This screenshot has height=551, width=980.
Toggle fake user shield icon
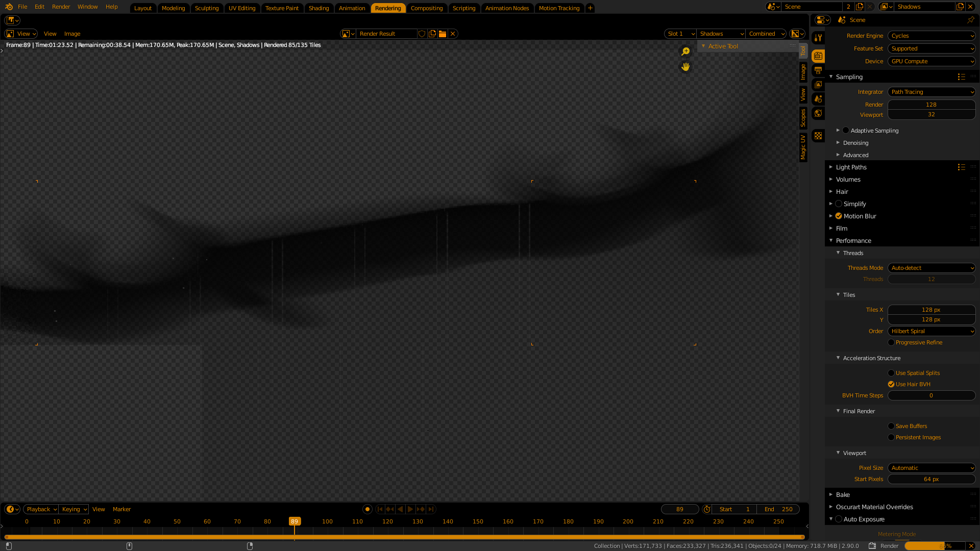[422, 34]
